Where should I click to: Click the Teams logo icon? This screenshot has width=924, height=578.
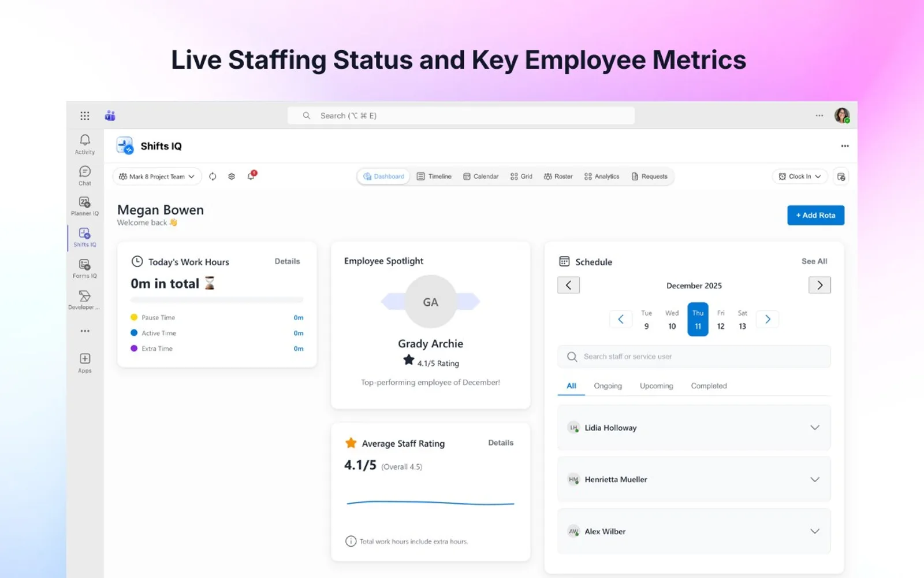pos(110,116)
